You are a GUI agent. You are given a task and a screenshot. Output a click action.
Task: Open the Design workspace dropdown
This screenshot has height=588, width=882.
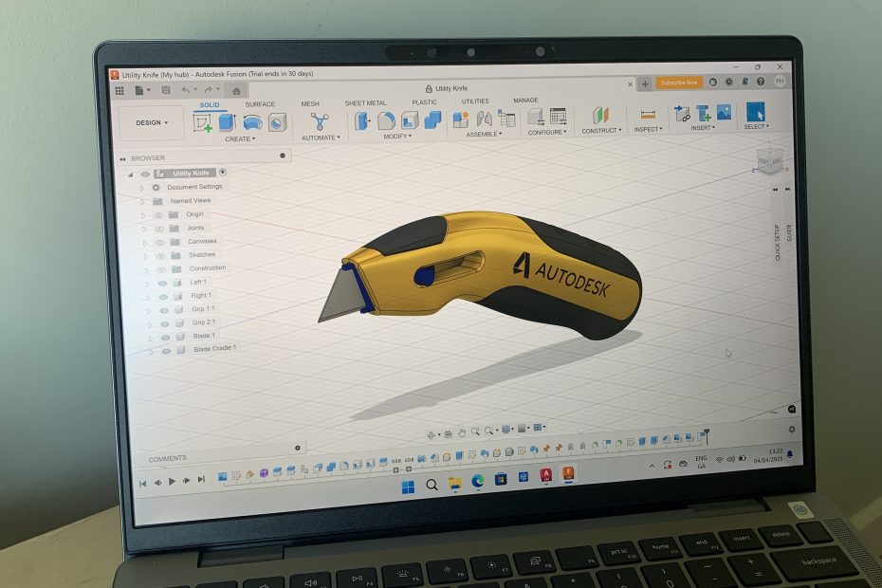(x=152, y=122)
